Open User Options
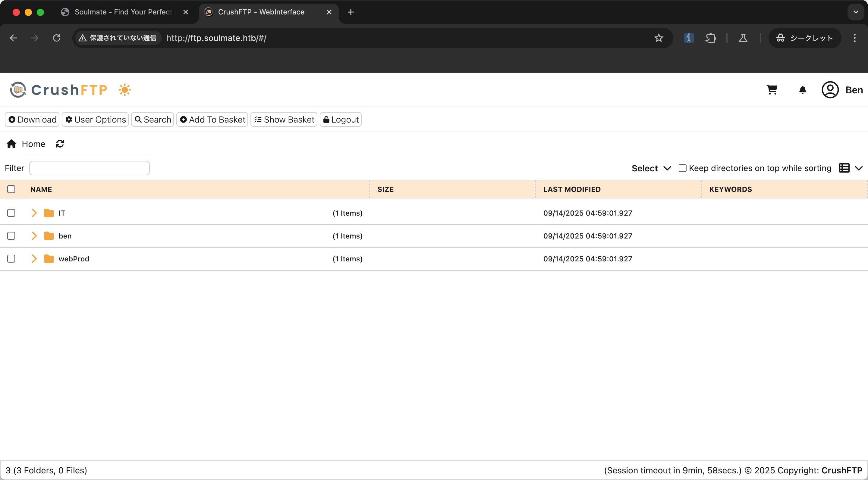Image resolution: width=868 pixels, height=480 pixels. 95,120
